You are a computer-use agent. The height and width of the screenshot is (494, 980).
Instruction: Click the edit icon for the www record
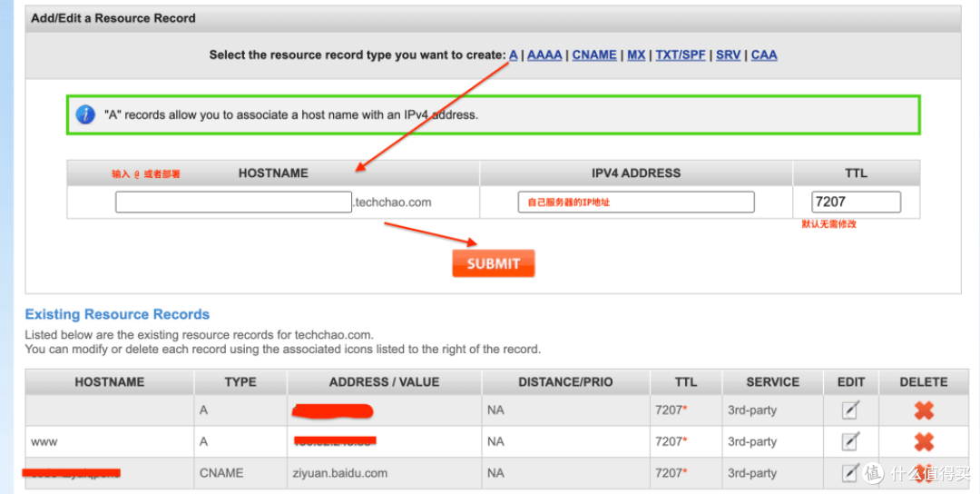point(849,442)
